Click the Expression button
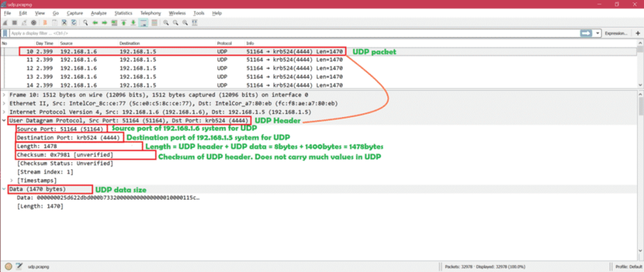 pyautogui.click(x=616, y=33)
